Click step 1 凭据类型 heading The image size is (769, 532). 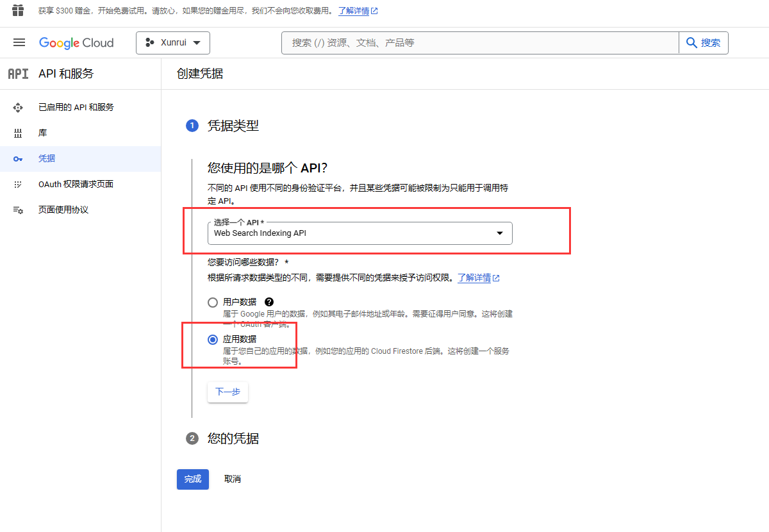click(233, 126)
